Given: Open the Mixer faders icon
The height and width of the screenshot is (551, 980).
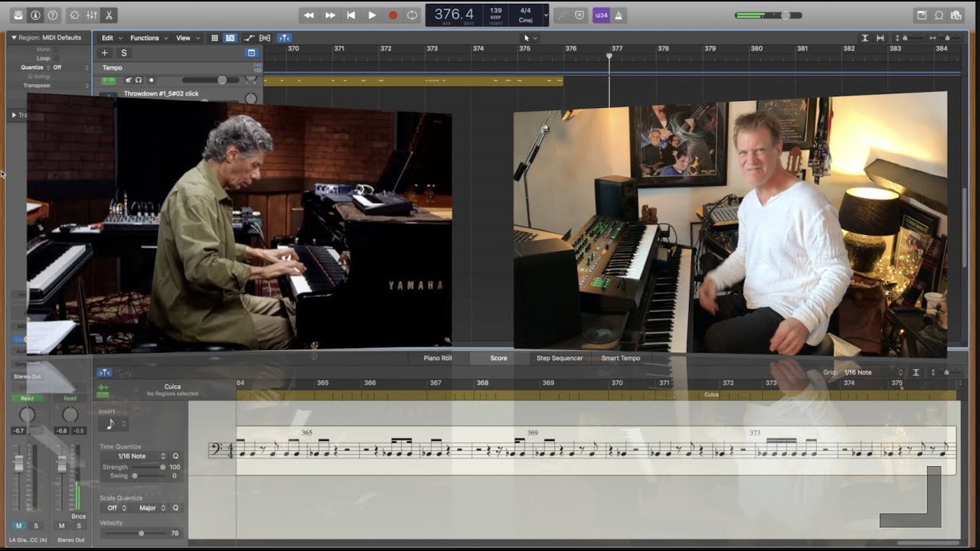Looking at the screenshot, I should tap(92, 15).
